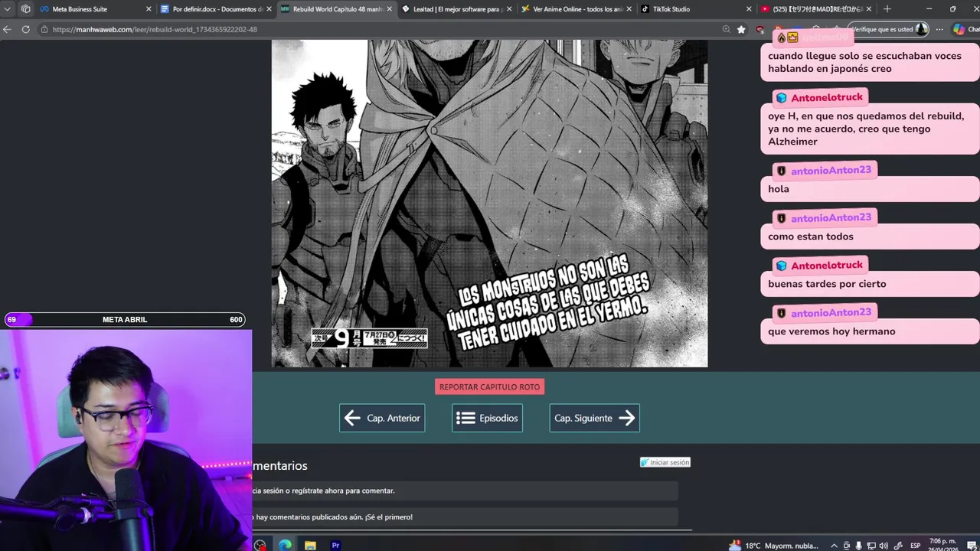Expand hidden system tray icons chevron

tap(834, 546)
